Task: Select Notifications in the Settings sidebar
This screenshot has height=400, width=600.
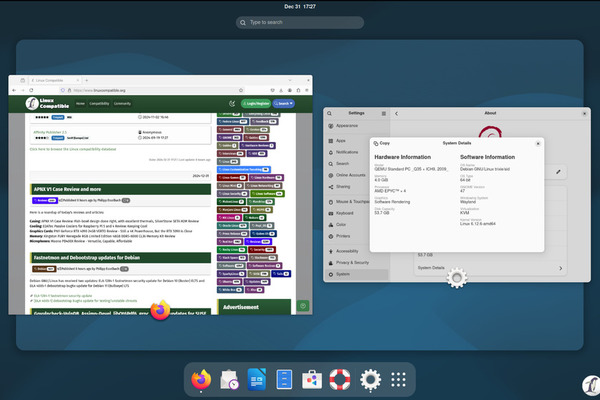Action: 356,152
